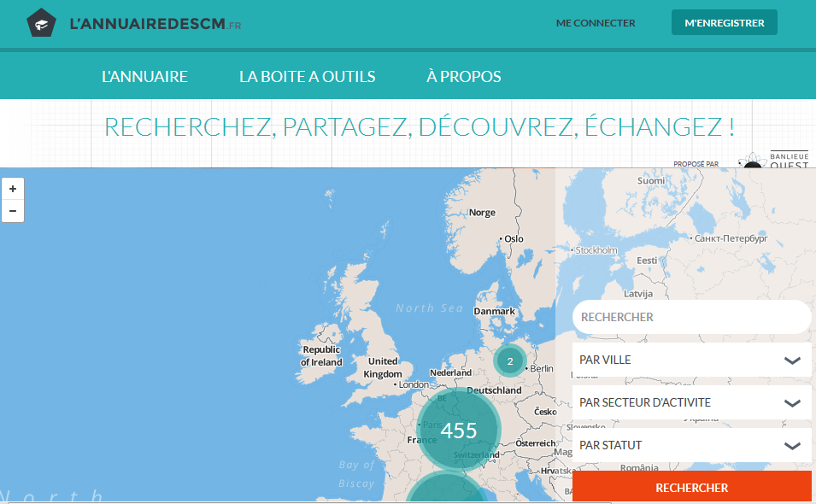
Task: Click the Deutschland map label
Action: (x=494, y=390)
